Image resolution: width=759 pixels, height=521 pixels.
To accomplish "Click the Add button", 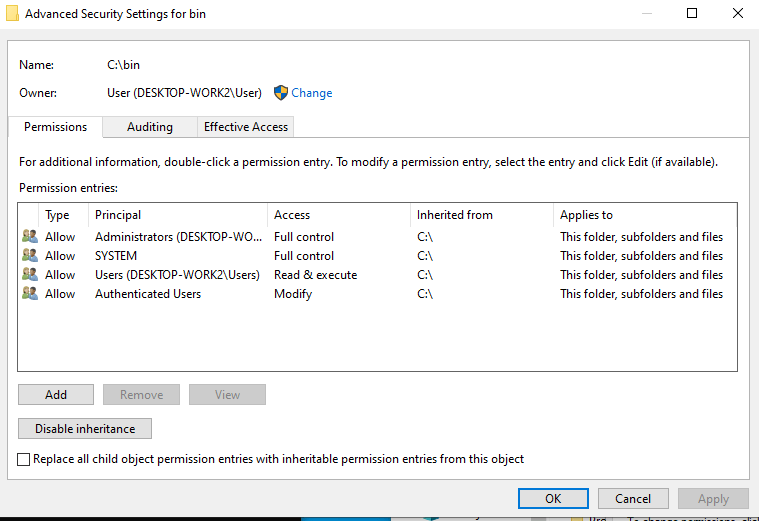I will coord(56,395).
